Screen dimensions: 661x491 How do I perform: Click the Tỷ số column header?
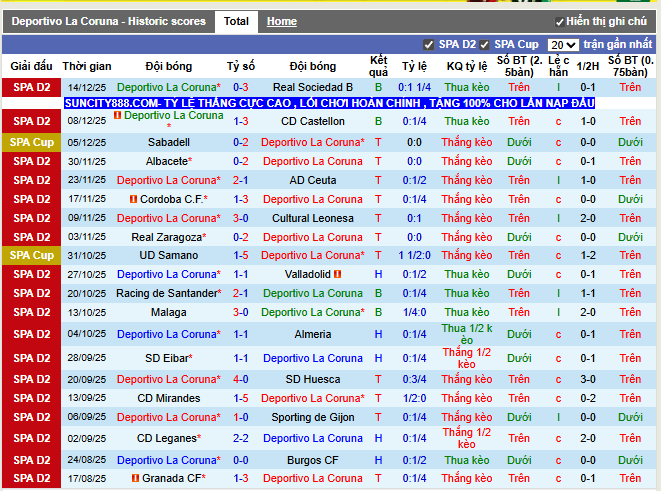(241, 66)
